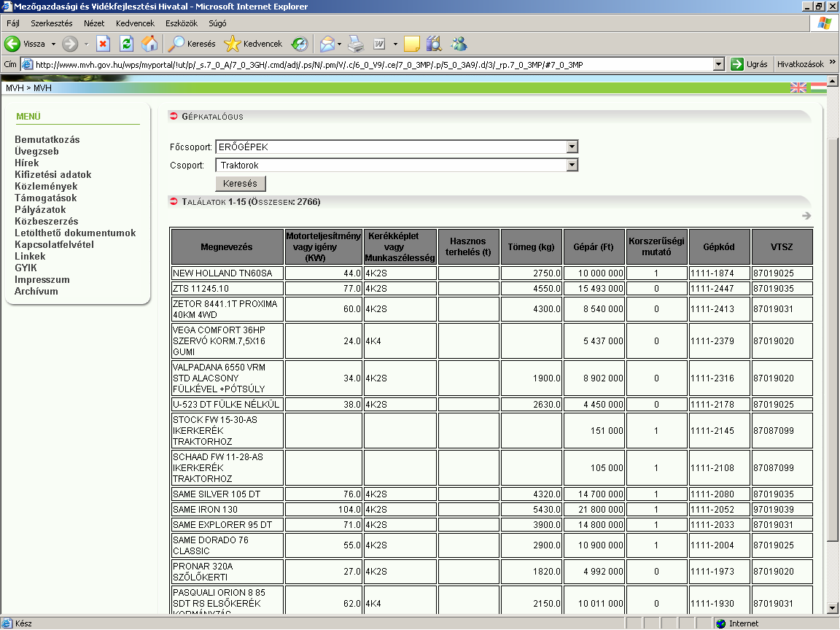
Task: Open the Fájl menu
Action: click(13, 23)
